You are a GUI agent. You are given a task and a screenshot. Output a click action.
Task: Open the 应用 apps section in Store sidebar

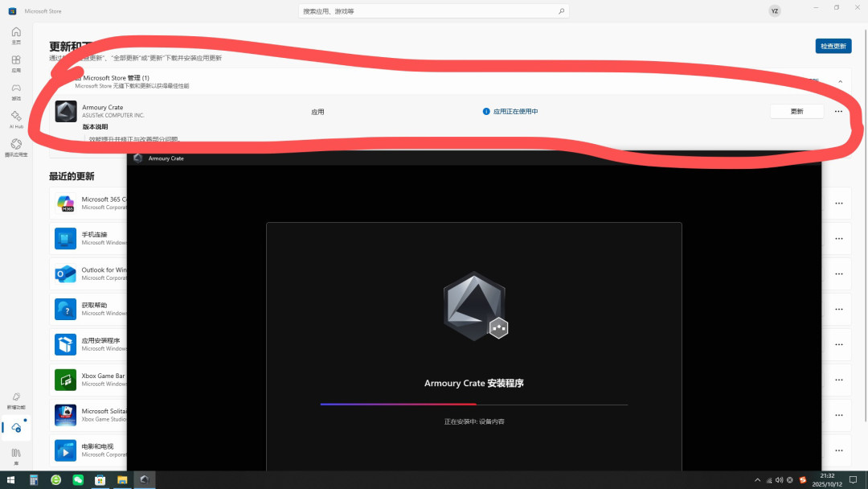click(x=16, y=64)
